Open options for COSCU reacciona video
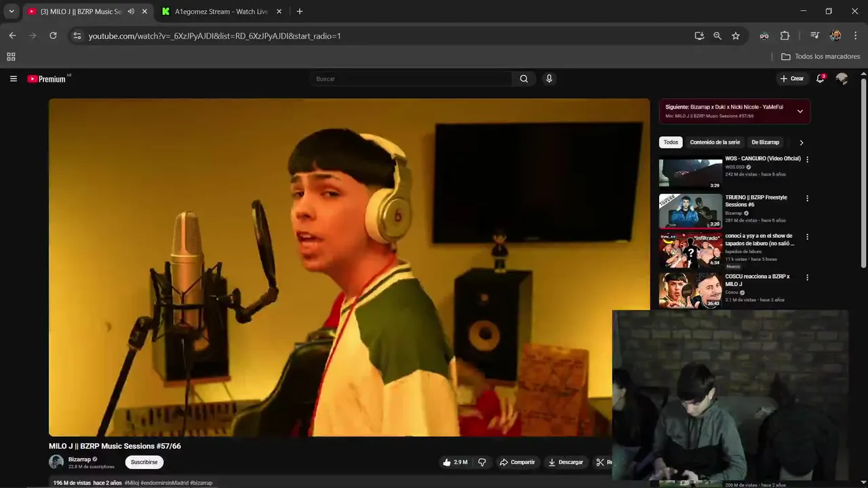This screenshot has height=488, width=868. 807,277
